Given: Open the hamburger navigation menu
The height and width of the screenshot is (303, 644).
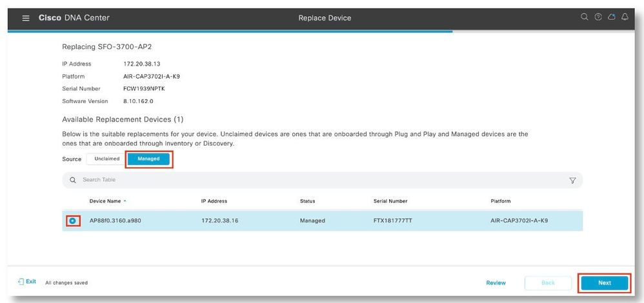Looking at the screenshot, I should (26, 18).
